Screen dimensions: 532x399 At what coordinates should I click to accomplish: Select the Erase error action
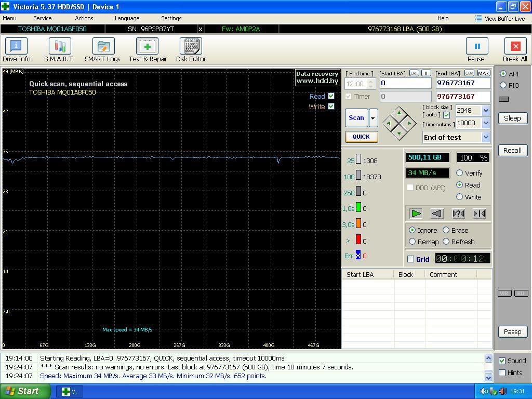coord(446,230)
